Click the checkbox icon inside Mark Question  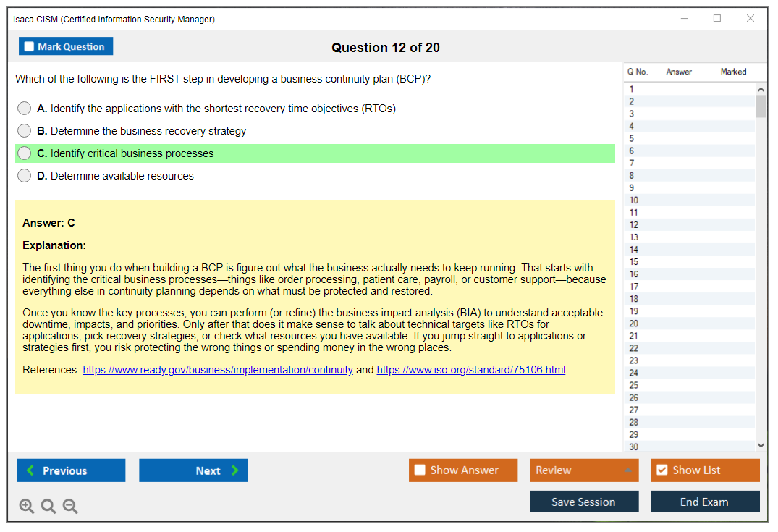click(x=28, y=46)
